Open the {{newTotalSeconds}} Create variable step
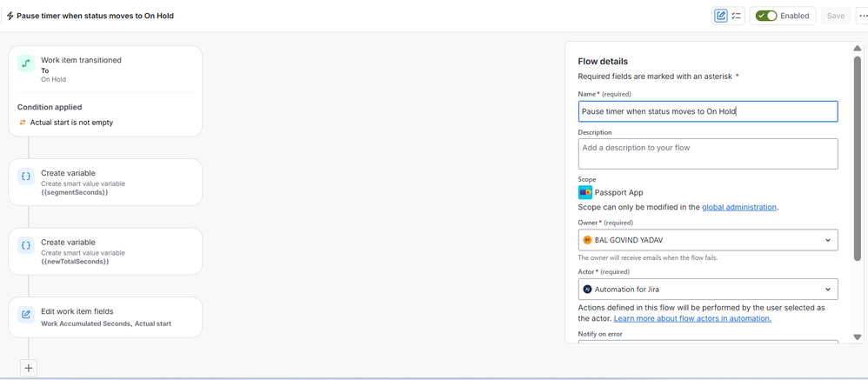Image resolution: width=868 pixels, height=380 pixels. tap(105, 251)
